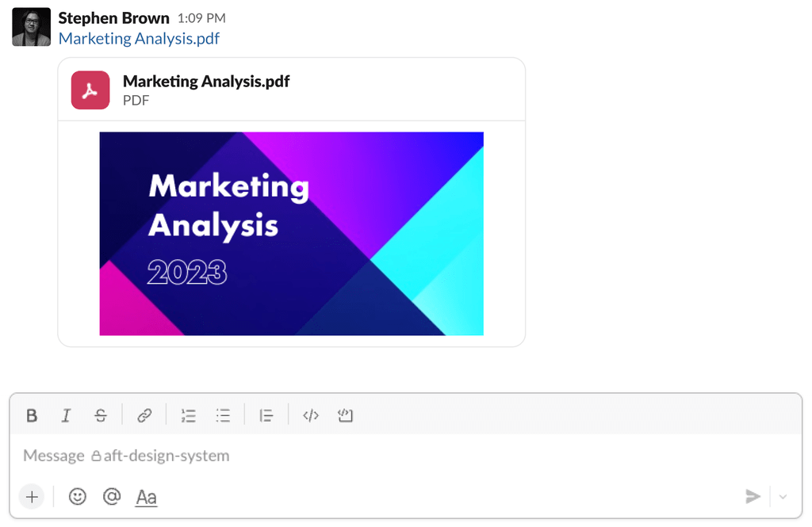This screenshot has width=812, height=527.
Task: Create a bulleted list
Action: [x=223, y=414]
